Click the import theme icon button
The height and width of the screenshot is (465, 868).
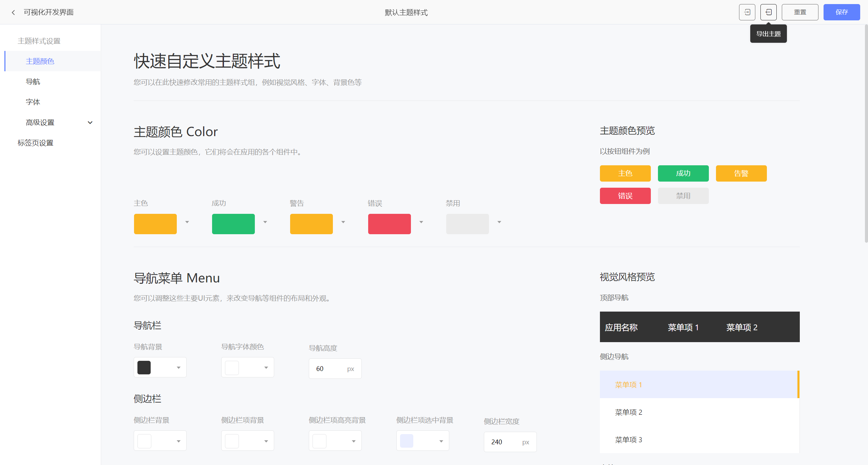click(747, 12)
